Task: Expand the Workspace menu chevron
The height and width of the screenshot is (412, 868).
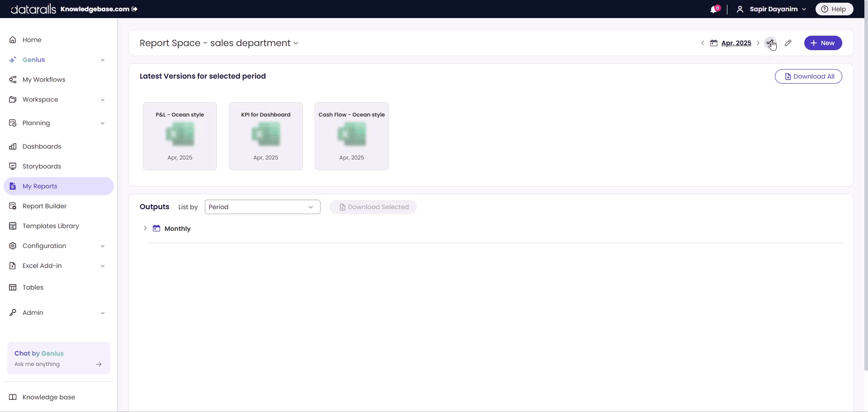Action: click(x=103, y=100)
